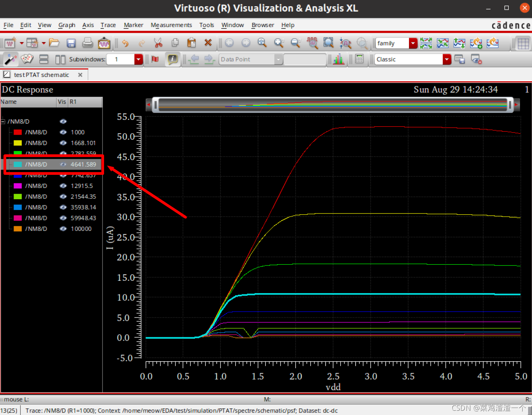This screenshot has height=415, width=532.
Task: Open the Trace menu
Action: 108,25
